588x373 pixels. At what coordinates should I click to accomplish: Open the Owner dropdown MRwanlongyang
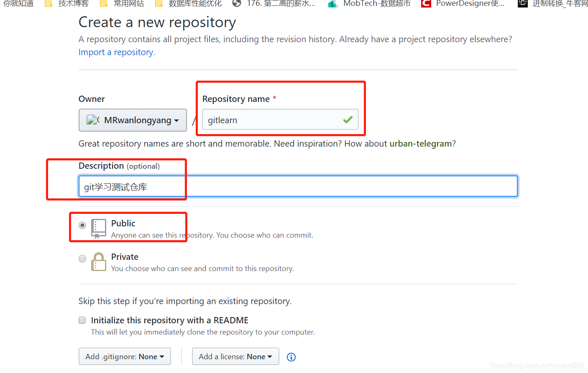133,120
